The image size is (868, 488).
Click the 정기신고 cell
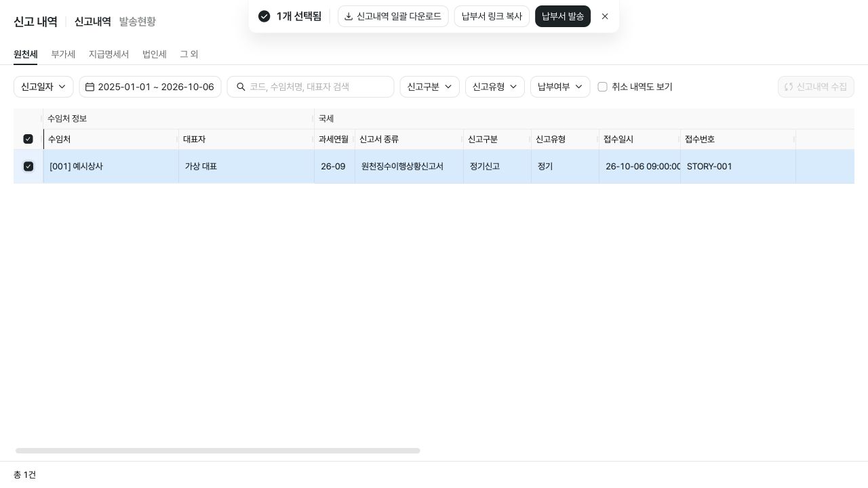tap(497, 166)
